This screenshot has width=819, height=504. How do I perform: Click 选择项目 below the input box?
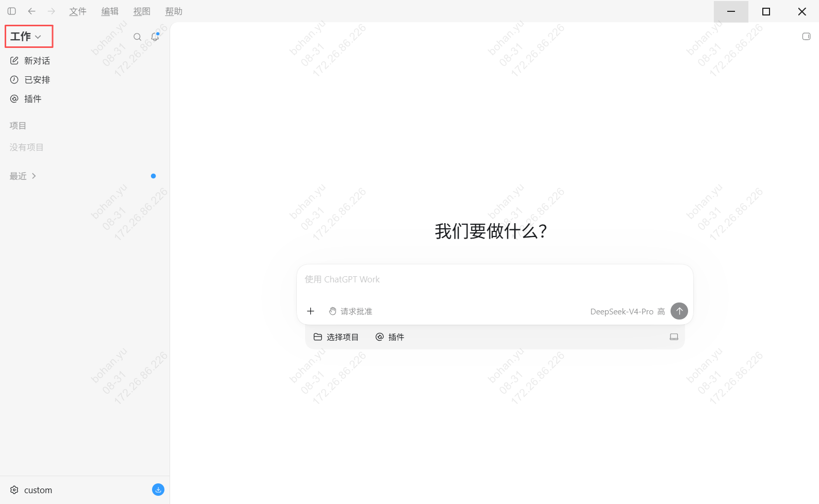336,337
